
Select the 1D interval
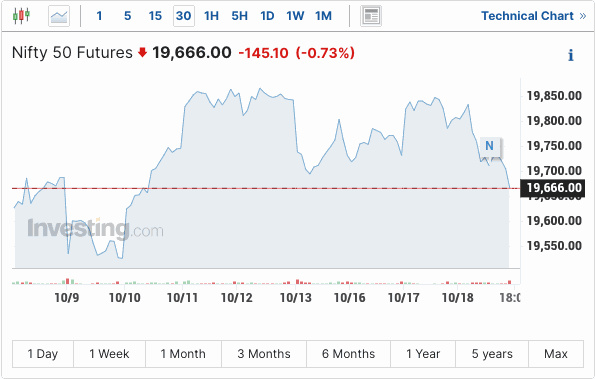[267, 16]
